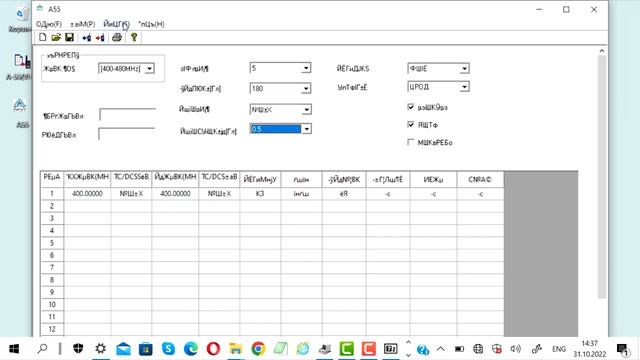Click the write-to-radio red arrow icon
640x360 pixels.
click(x=100, y=38)
